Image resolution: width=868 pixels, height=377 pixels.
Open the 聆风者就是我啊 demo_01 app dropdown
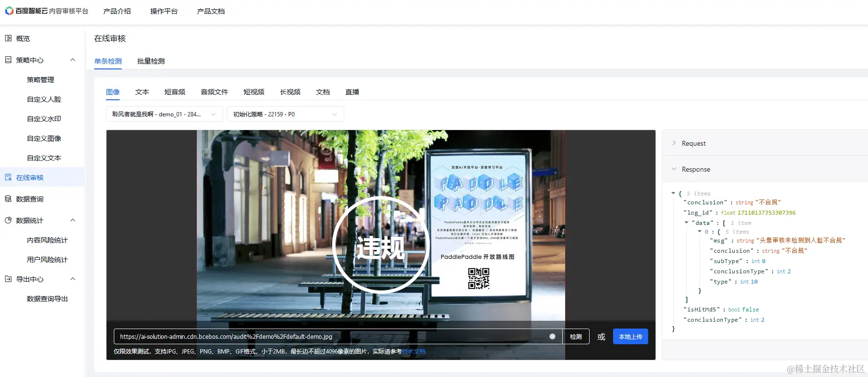tap(165, 114)
